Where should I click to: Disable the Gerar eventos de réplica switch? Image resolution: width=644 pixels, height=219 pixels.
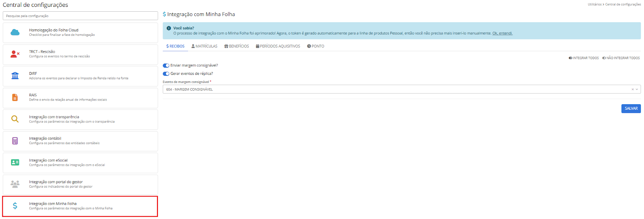(x=166, y=74)
